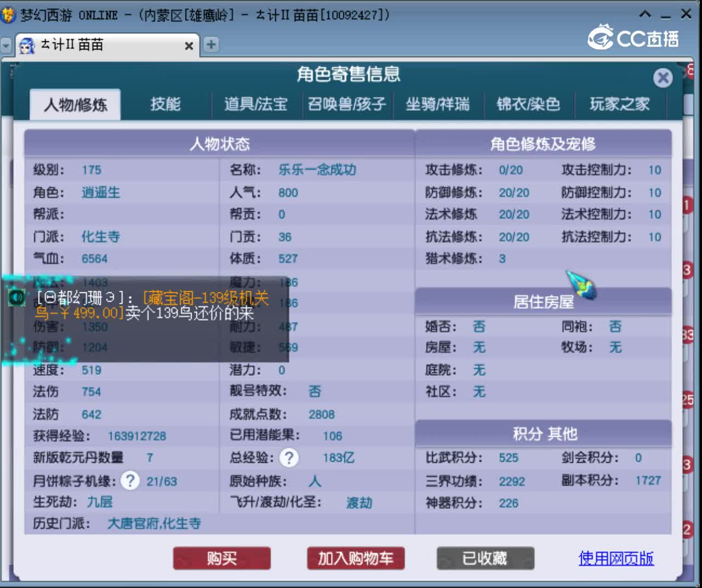Click the 逍遥生 role value
702x588 pixels.
click(x=101, y=193)
